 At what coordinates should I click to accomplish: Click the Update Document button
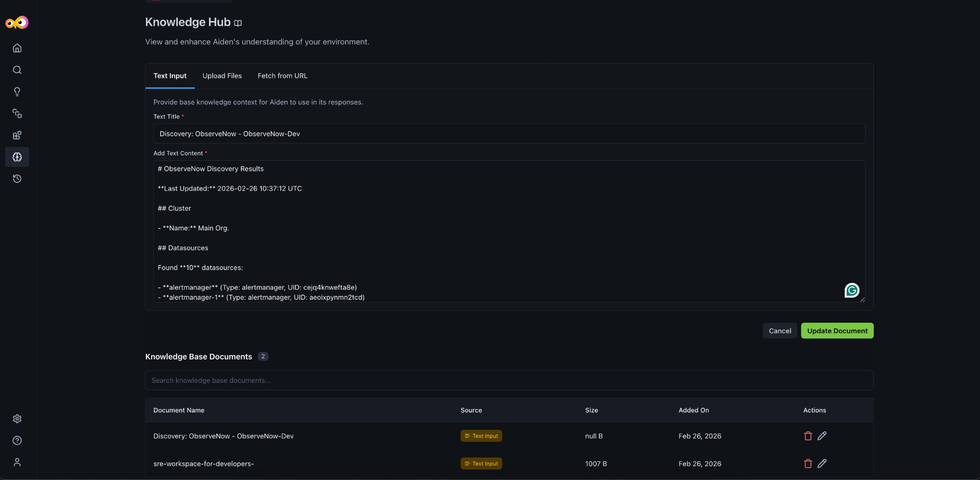coord(837,331)
